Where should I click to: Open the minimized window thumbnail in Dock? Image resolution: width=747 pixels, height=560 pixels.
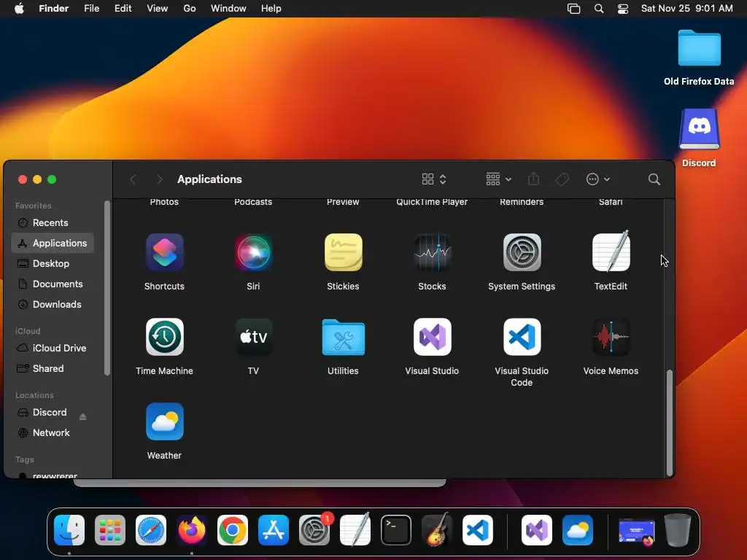click(636, 532)
